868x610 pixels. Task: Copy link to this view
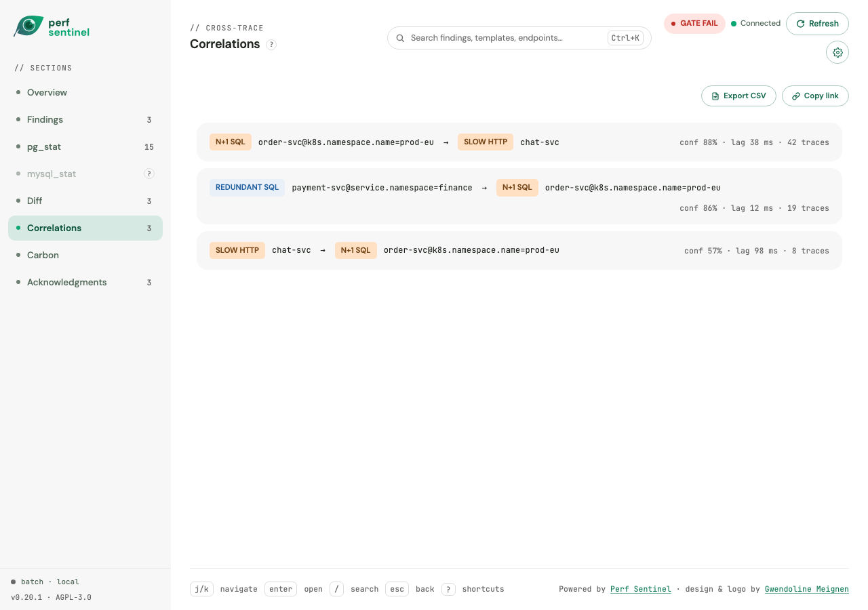point(815,96)
